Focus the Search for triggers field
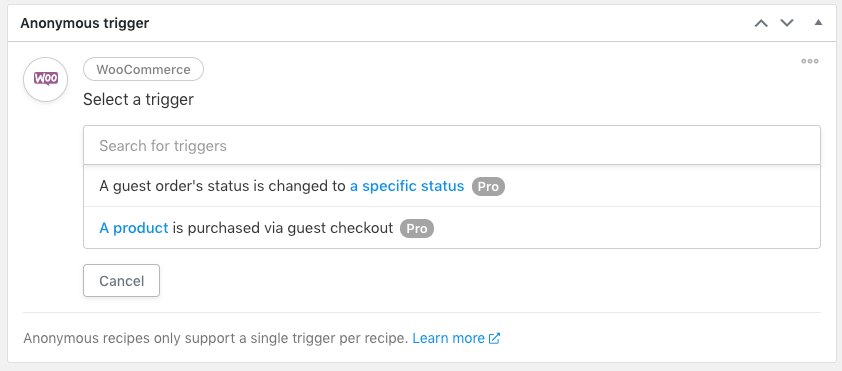Viewport: 842px width, 371px height. (x=452, y=146)
